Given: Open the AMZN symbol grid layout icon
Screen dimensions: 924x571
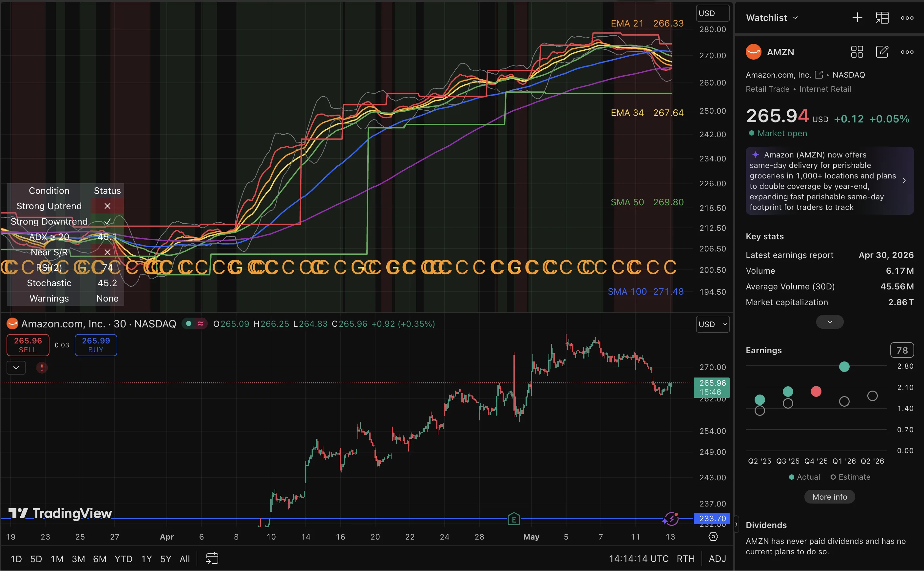Looking at the screenshot, I should tap(857, 52).
